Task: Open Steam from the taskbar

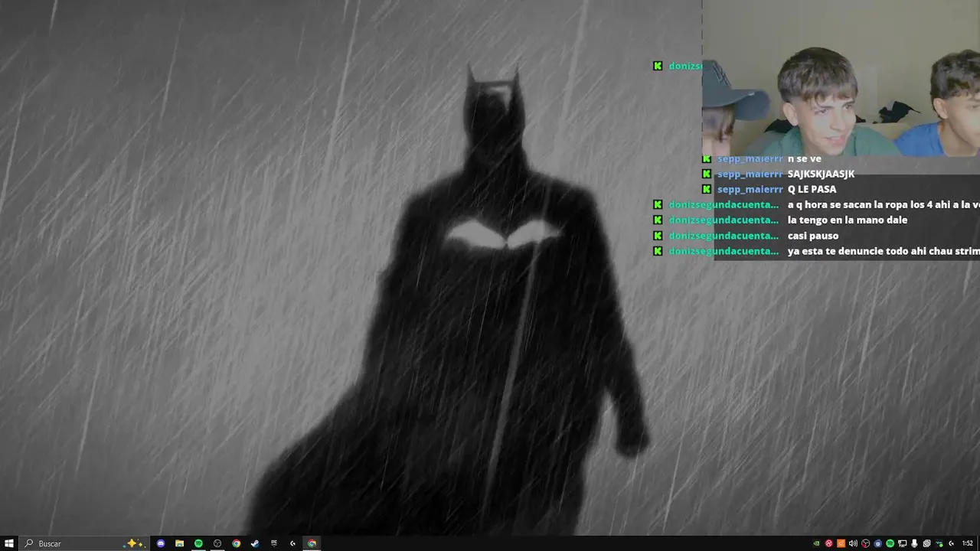Action: [255, 543]
